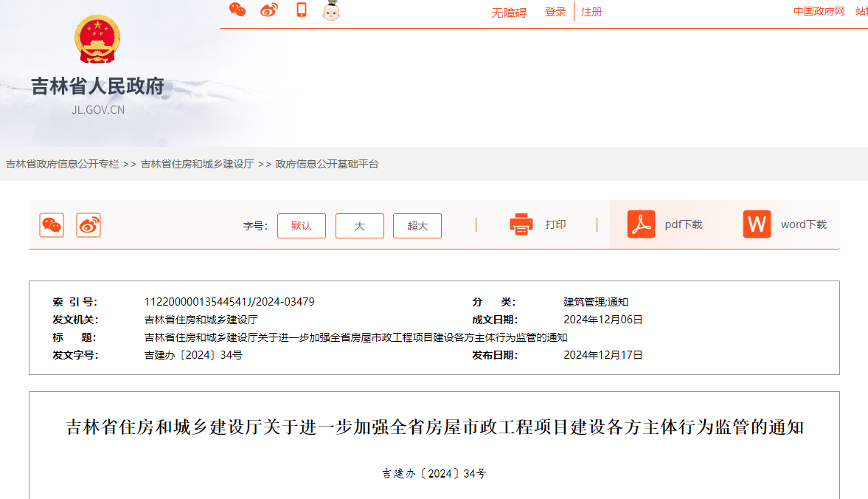Screen dimensions: 868x499
Task: Enable the 超大 font size
Action: pos(417,225)
